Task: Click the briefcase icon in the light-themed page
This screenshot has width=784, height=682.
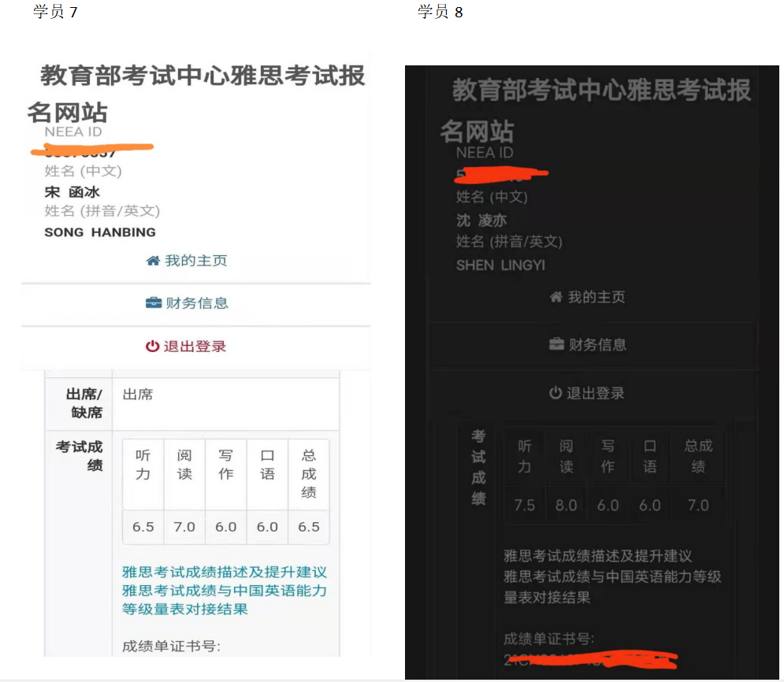Action: click(154, 303)
